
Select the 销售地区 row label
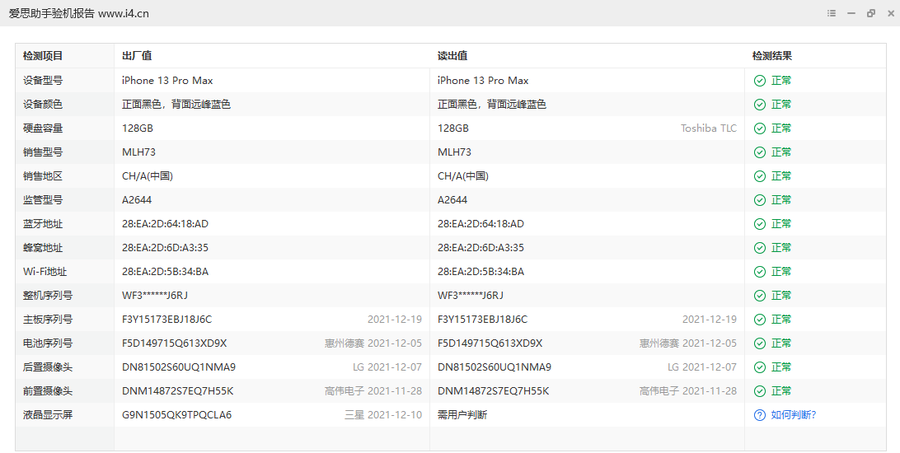(43, 176)
